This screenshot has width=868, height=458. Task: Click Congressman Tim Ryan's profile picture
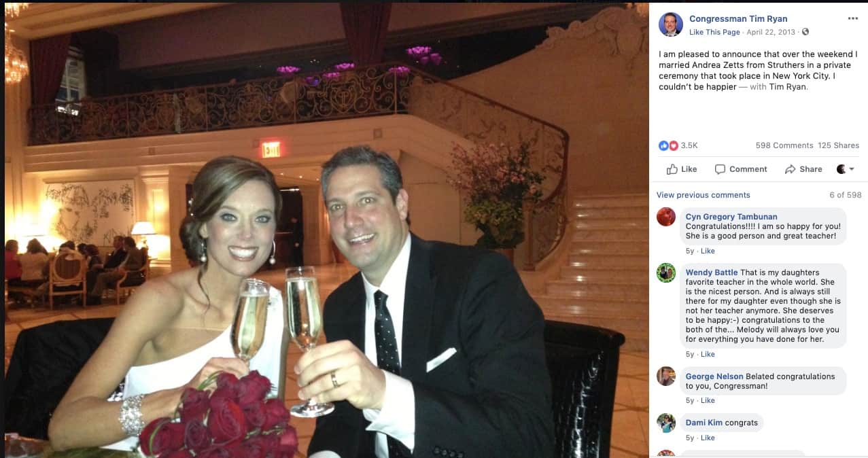pyautogui.click(x=670, y=24)
